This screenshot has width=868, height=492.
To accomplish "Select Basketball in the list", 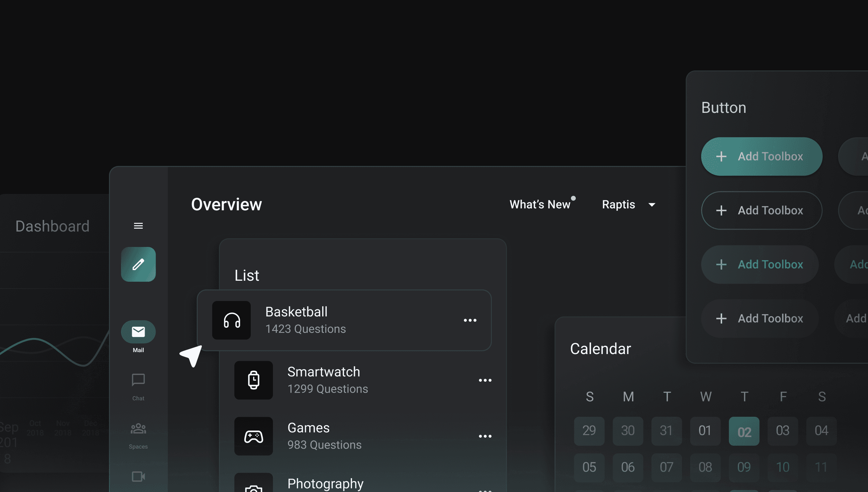I will (344, 320).
